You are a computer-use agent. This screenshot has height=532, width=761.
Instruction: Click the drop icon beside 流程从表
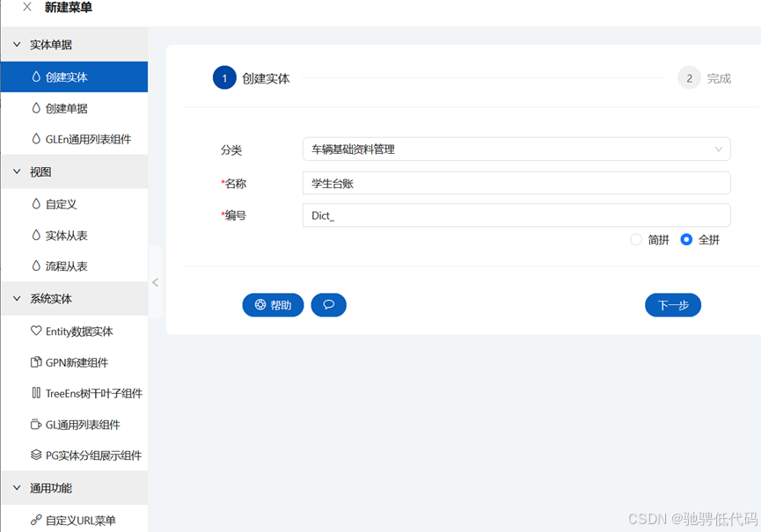(36, 266)
